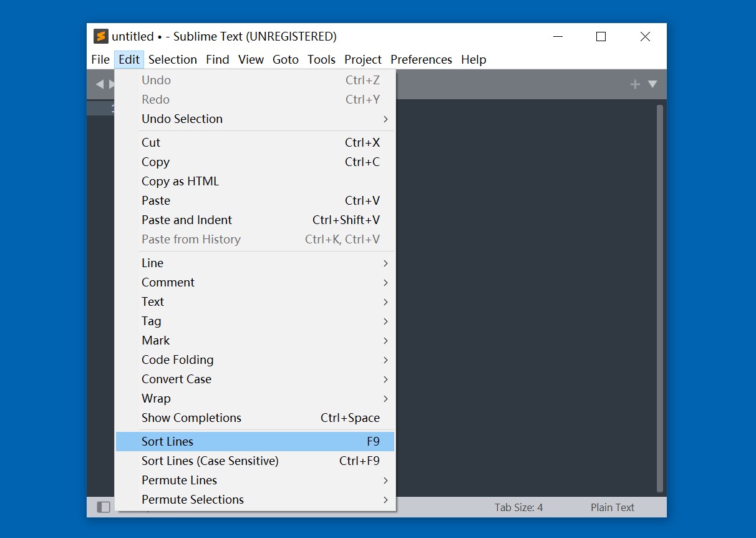Open the Preferences menu
Screen dimensions: 756x538
click(x=421, y=59)
